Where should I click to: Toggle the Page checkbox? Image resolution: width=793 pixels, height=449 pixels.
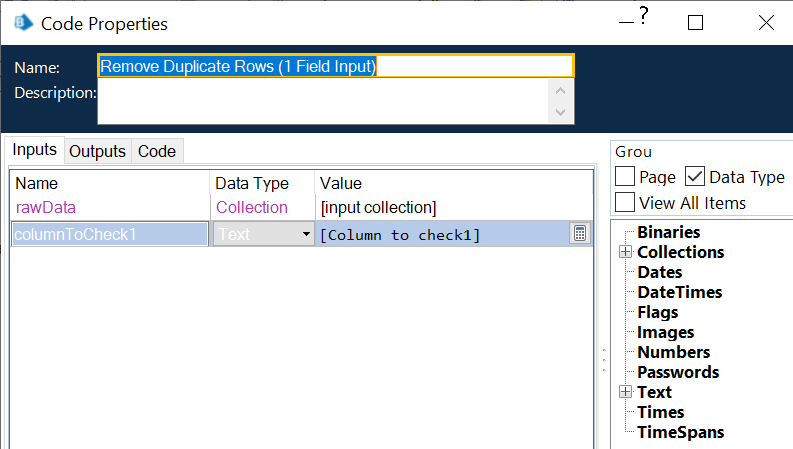[625, 177]
